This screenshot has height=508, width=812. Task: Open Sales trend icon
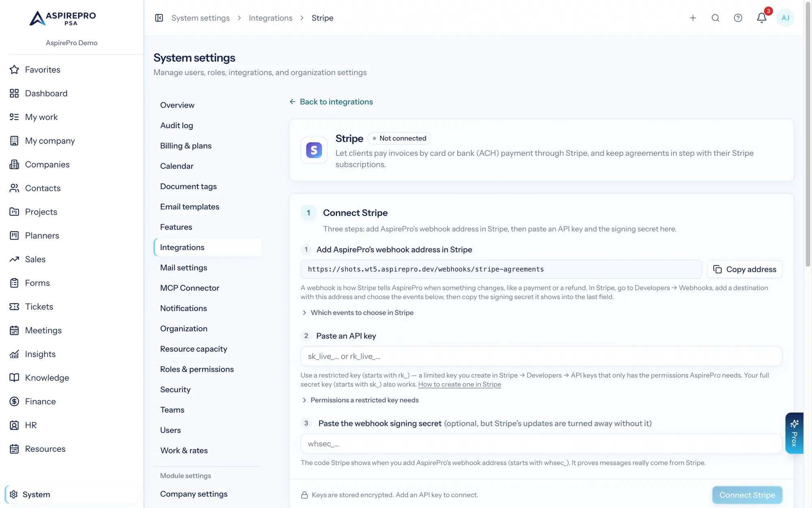[x=14, y=259]
